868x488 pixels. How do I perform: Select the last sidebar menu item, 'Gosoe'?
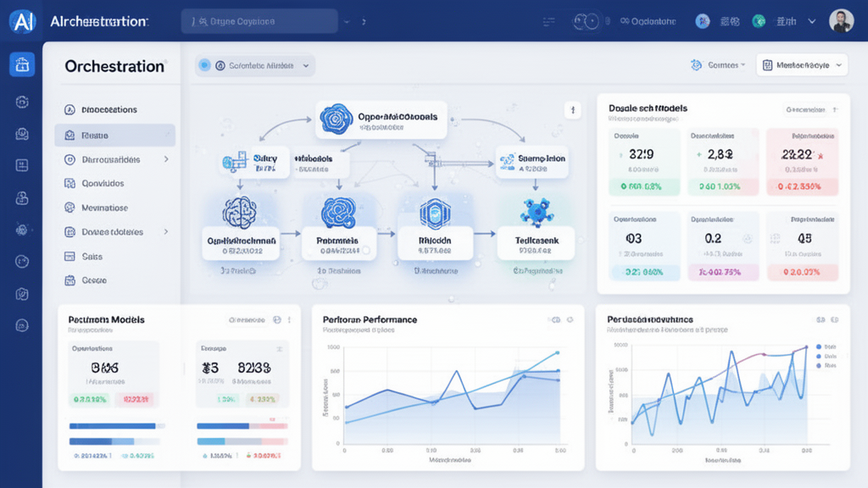[115, 280]
